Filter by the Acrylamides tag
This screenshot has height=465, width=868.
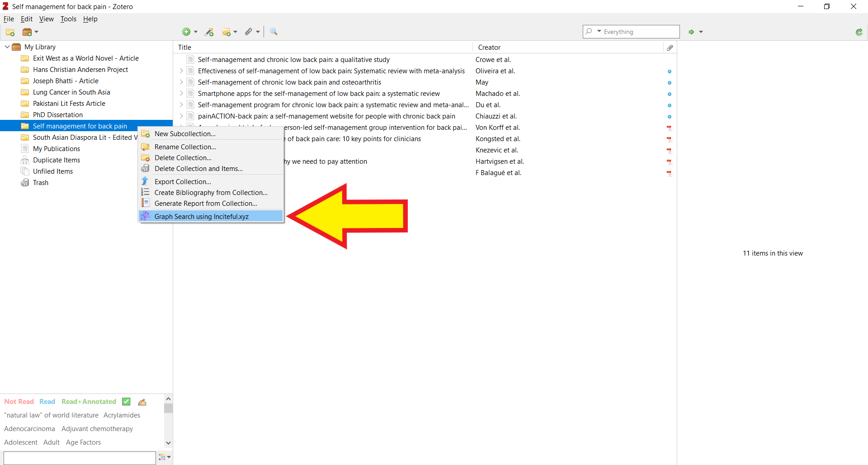point(122,415)
